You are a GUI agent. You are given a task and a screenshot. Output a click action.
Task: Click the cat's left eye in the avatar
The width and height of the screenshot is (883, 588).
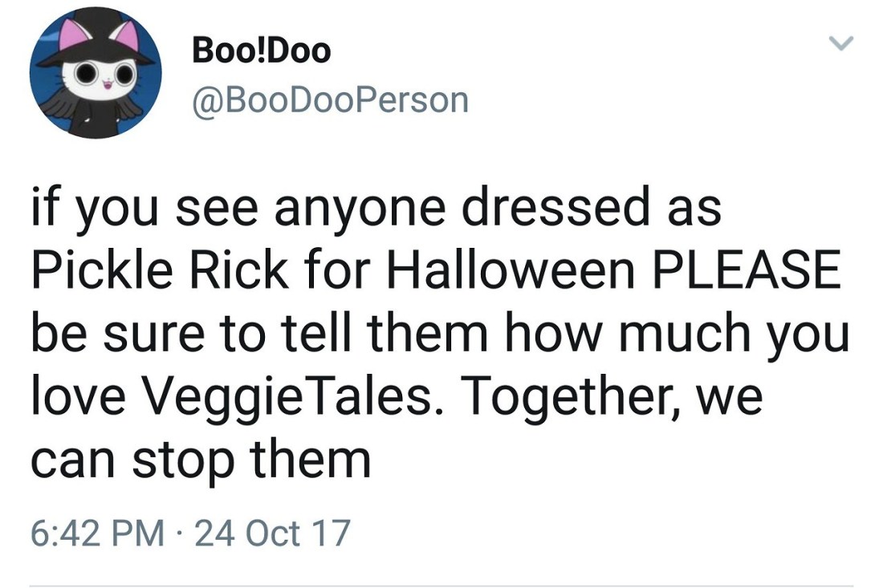coord(86,73)
